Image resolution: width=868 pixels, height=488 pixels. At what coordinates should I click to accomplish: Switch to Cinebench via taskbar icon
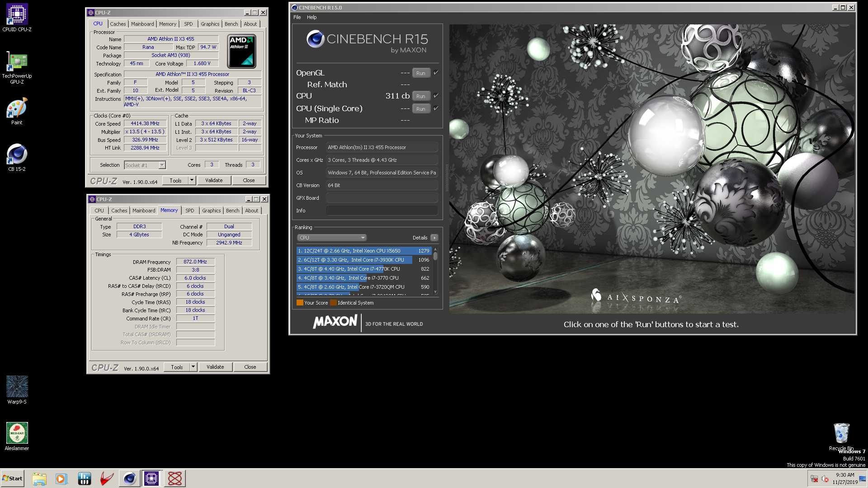click(x=129, y=479)
